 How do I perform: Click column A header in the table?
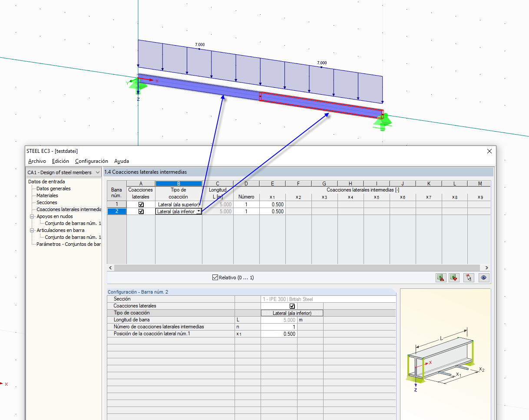coord(141,184)
